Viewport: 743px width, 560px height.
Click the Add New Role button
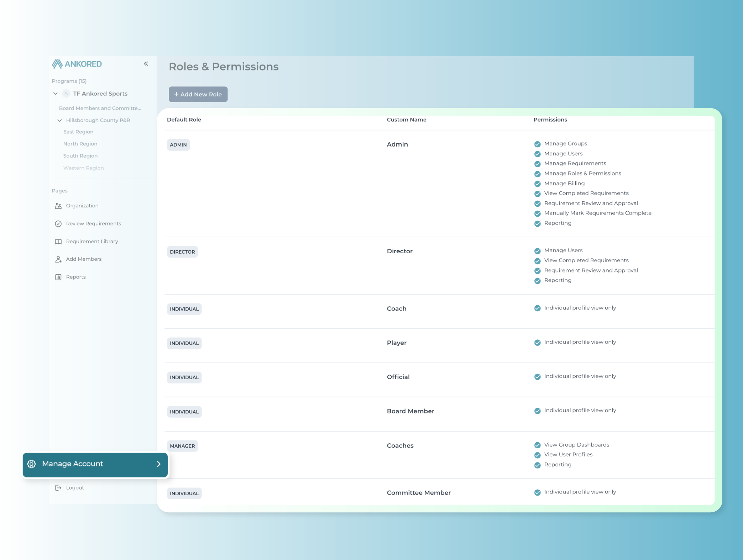[198, 94]
